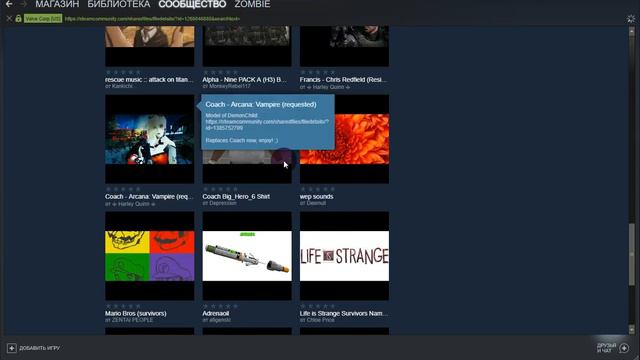The width and height of the screenshot is (640, 360).
Task: Open the СООБЩЕСТВО tab
Action: tap(192, 4)
